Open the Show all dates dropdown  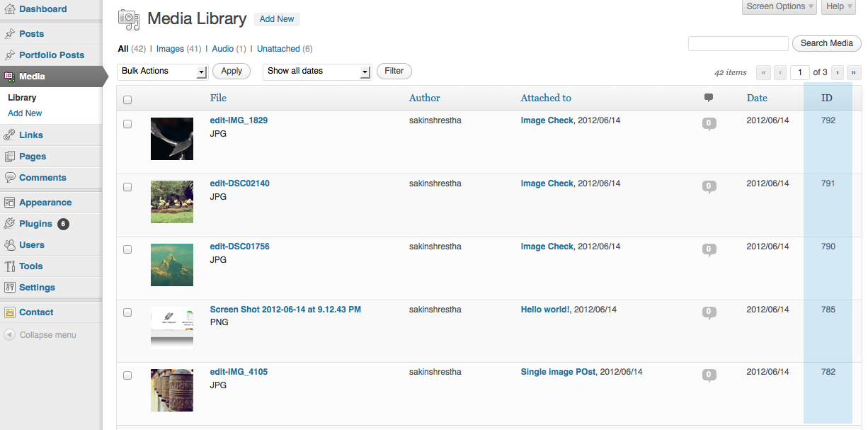click(x=317, y=72)
